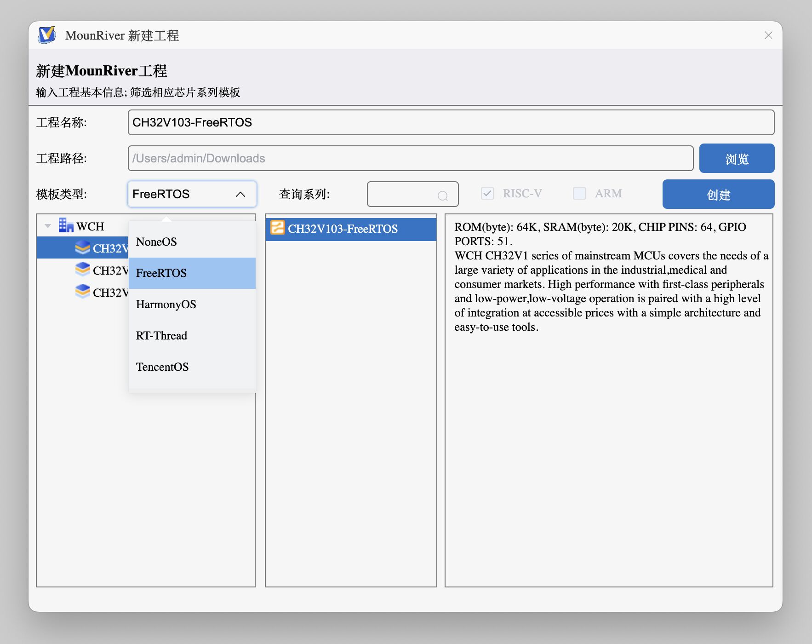
Task: Select the highlighted CH32V chip series icon
Action: click(83, 248)
